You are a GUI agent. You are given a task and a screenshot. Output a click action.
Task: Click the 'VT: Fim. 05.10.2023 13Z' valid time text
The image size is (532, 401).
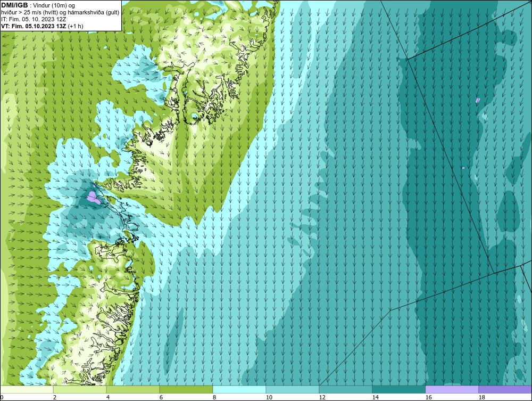[34, 26]
